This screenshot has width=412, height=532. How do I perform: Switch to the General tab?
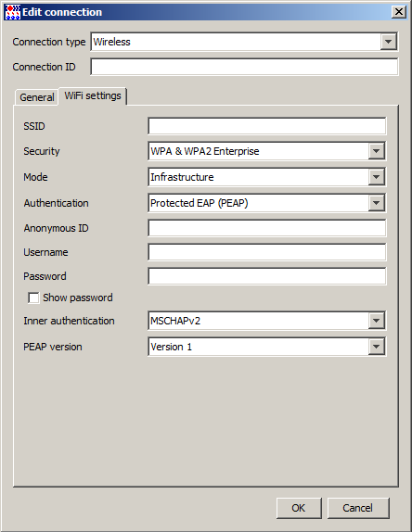point(37,97)
